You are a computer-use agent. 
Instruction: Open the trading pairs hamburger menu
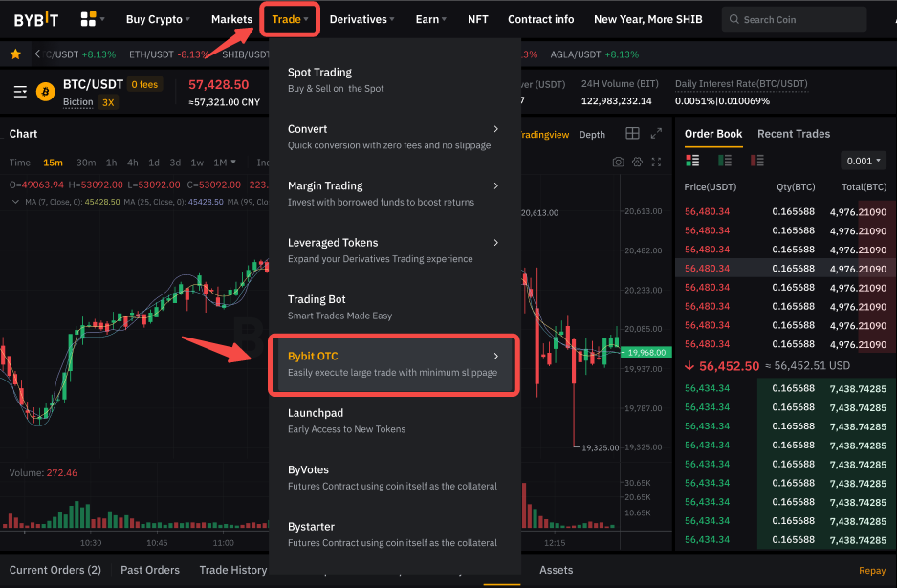pos(19,92)
